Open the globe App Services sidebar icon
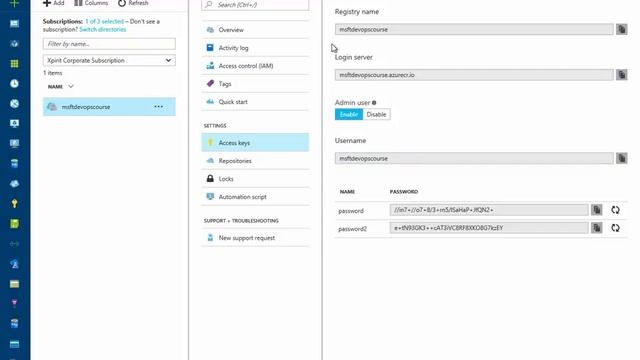640x360 pixels. coord(14,103)
